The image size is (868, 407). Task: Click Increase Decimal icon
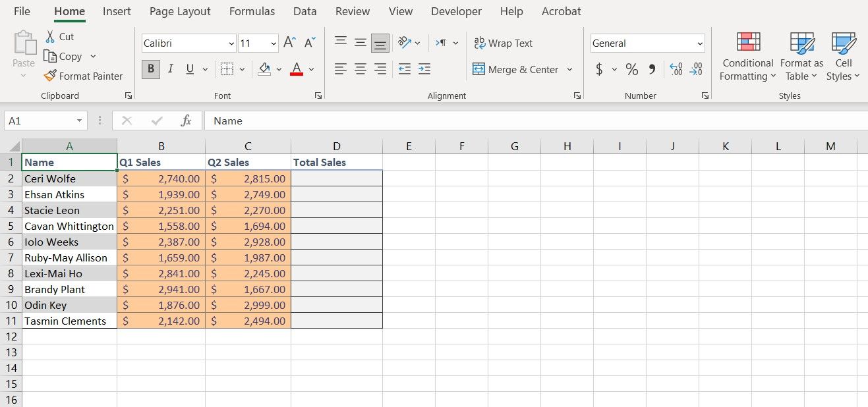[676, 68]
